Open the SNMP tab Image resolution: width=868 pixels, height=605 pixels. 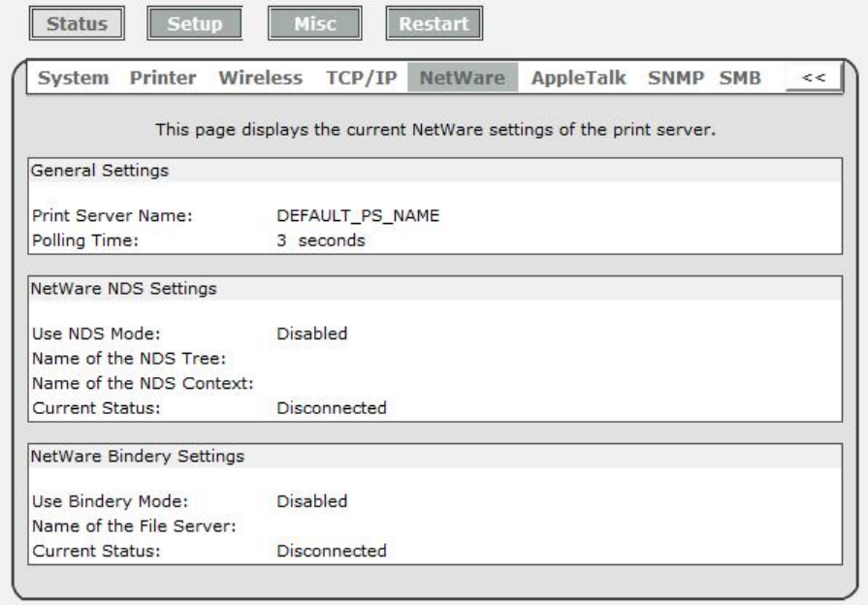coord(674,78)
